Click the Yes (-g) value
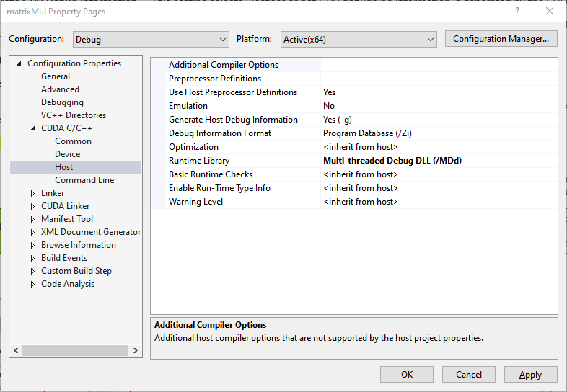Image resolution: width=567 pixels, height=392 pixels. coord(338,120)
